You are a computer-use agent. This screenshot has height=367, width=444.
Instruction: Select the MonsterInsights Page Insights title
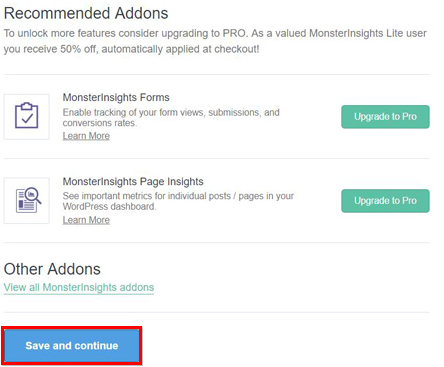point(133,181)
